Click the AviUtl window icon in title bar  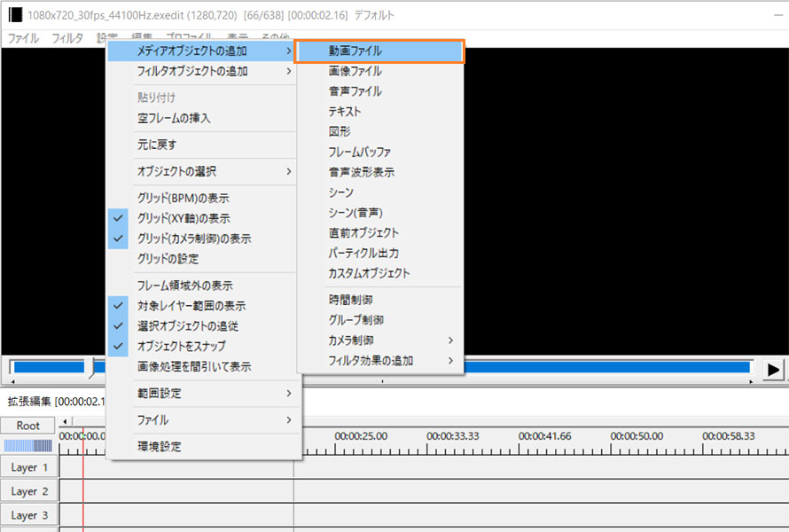coord(16,15)
